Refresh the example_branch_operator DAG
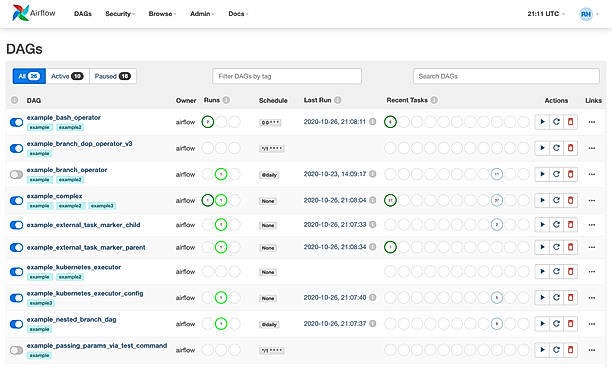The image size is (612, 368). pyautogui.click(x=556, y=174)
